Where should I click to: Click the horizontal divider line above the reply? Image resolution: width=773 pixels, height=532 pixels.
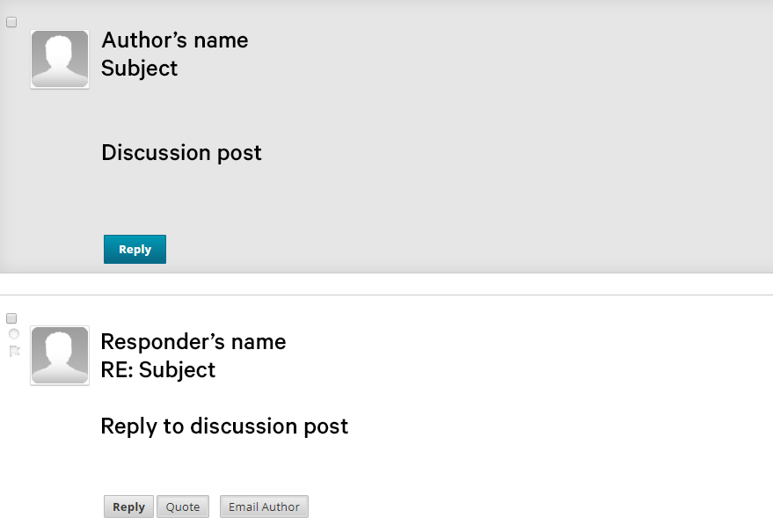[387, 295]
